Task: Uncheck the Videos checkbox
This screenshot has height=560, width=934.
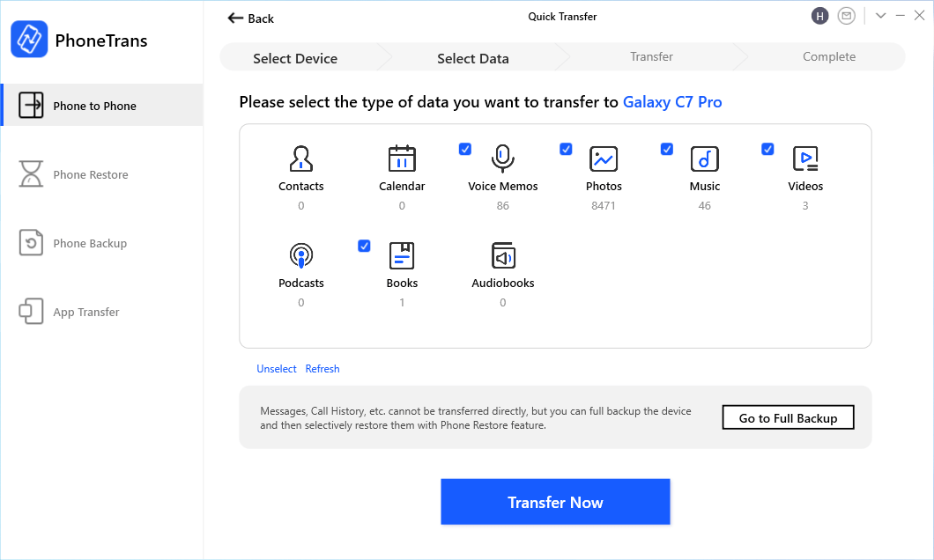Action: [x=767, y=150]
